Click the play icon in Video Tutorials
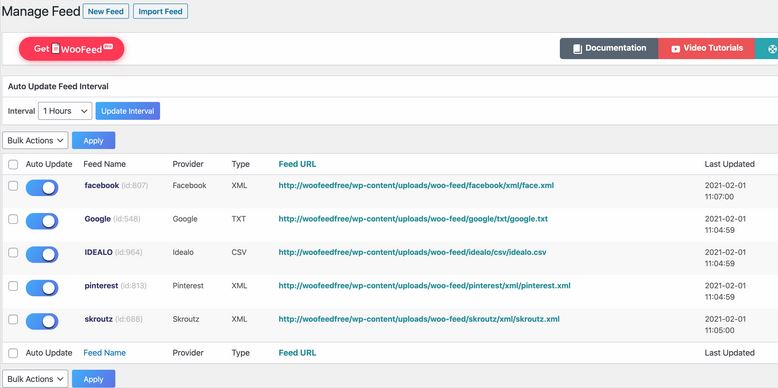The width and height of the screenshot is (778, 388). coord(675,49)
